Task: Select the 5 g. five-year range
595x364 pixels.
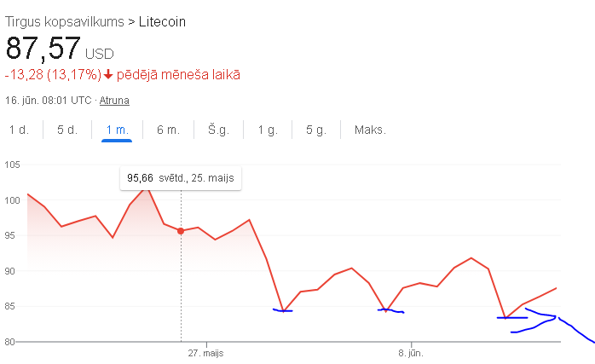Action: click(x=316, y=130)
